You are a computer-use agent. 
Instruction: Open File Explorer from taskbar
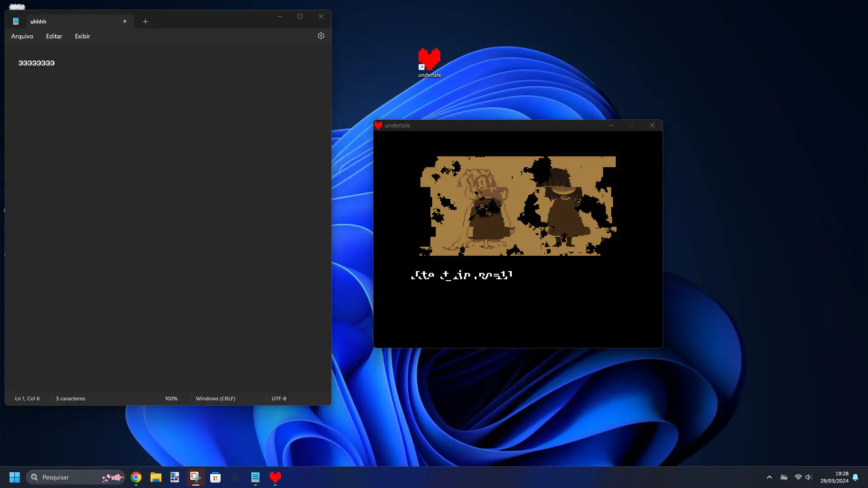tap(156, 477)
